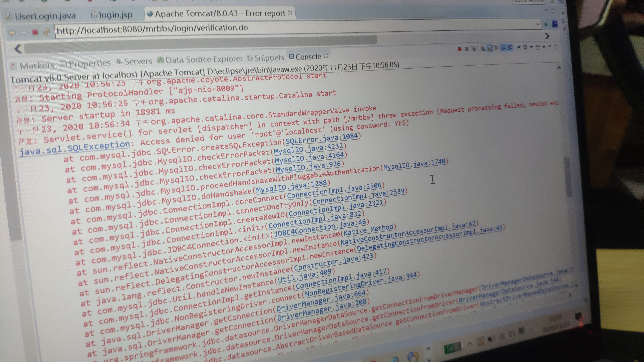Click the blue icon beside the Go arrow
Screen dimensions: 644x362
pos(555,24)
